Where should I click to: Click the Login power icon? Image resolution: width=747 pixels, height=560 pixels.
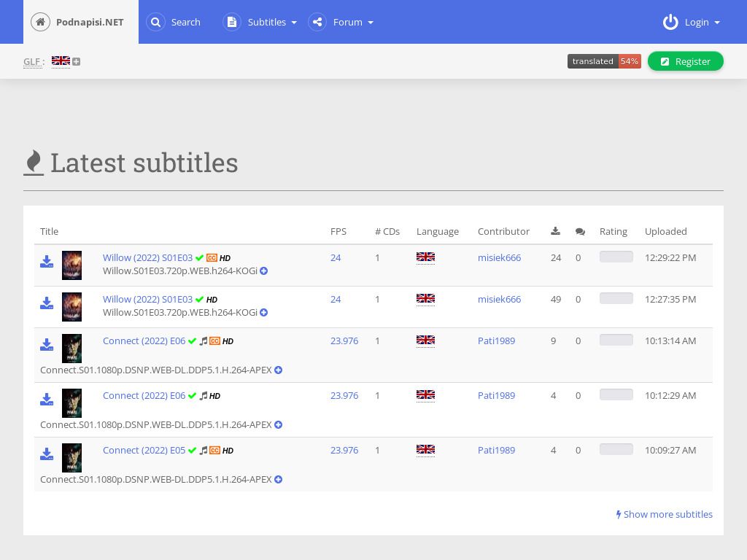[670, 22]
